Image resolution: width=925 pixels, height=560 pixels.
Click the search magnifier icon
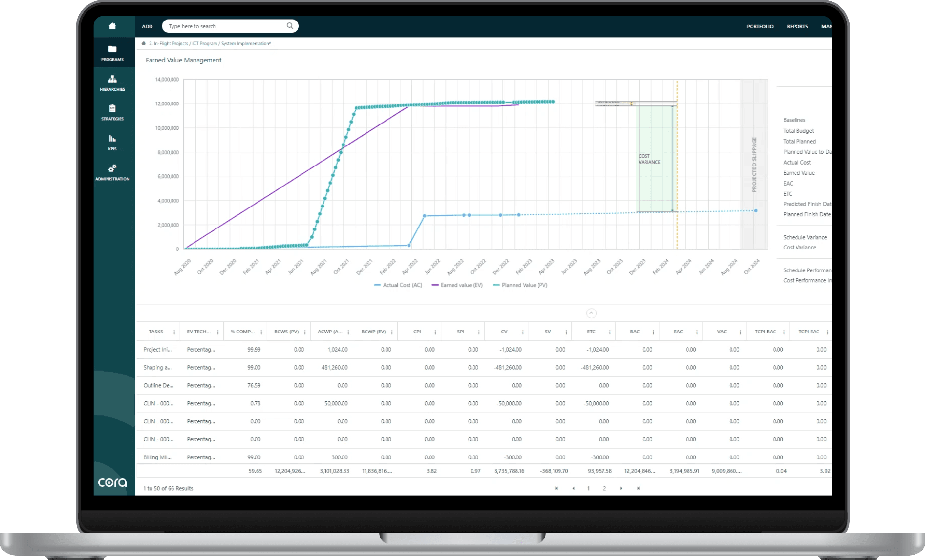pyautogui.click(x=290, y=26)
